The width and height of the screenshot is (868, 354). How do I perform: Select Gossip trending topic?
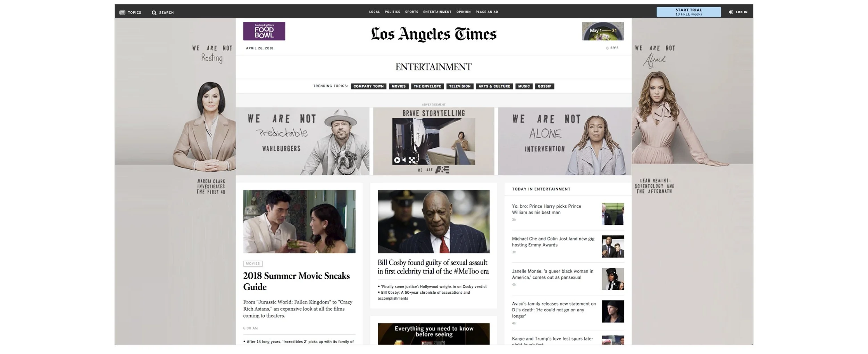coord(544,86)
